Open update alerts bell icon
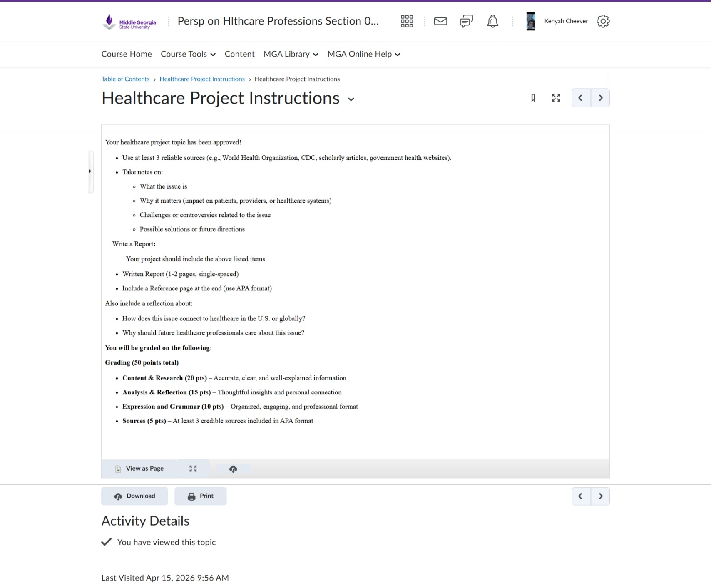The width and height of the screenshot is (711, 588). [x=492, y=21]
